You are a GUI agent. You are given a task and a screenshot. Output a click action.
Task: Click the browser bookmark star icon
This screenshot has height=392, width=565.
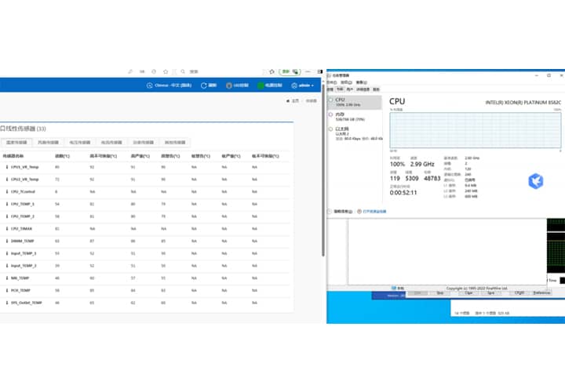pos(271,71)
